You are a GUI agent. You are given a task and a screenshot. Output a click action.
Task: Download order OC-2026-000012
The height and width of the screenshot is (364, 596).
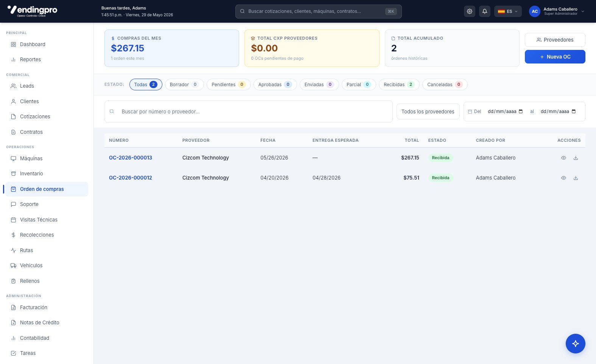[576, 178]
